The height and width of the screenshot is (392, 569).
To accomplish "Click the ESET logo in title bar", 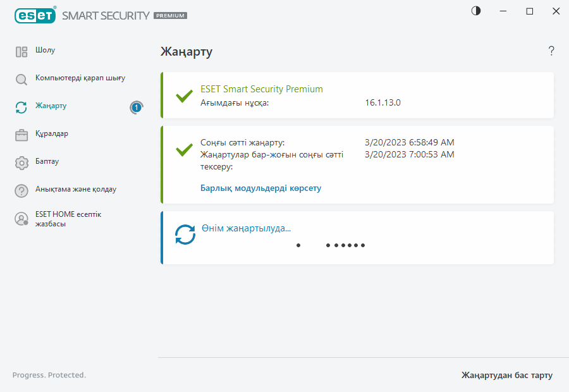I will (x=33, y=15).
